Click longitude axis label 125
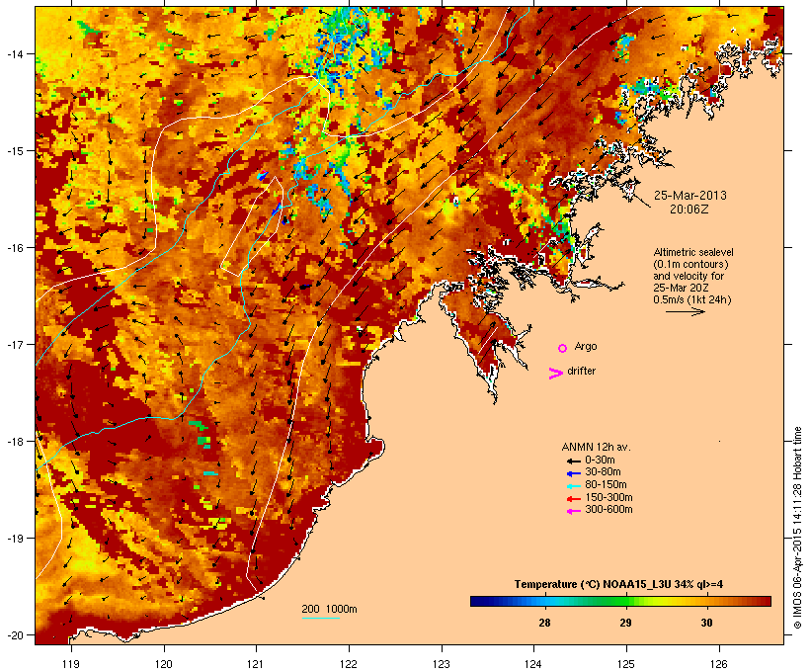Viewport: 810px width, 672px height. (626, 664)
